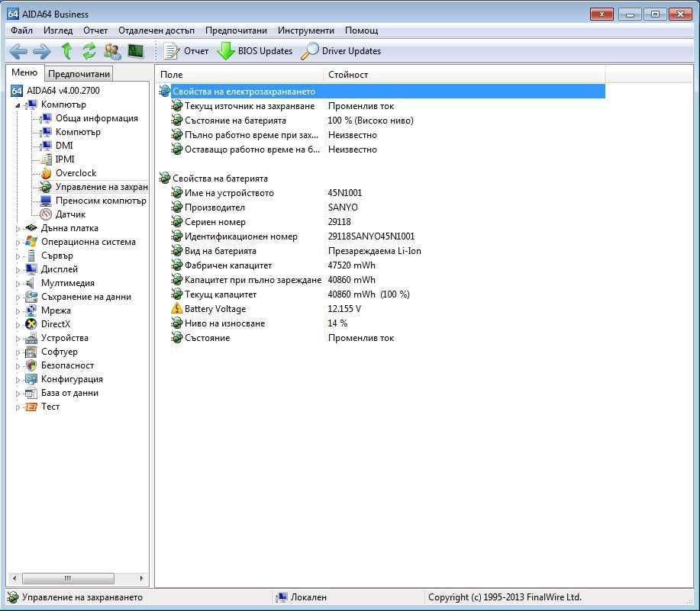This screenshot has width=700, height=611.
Task: Click the sidebar horizontal scrollbar thumb
Action: 68,578
